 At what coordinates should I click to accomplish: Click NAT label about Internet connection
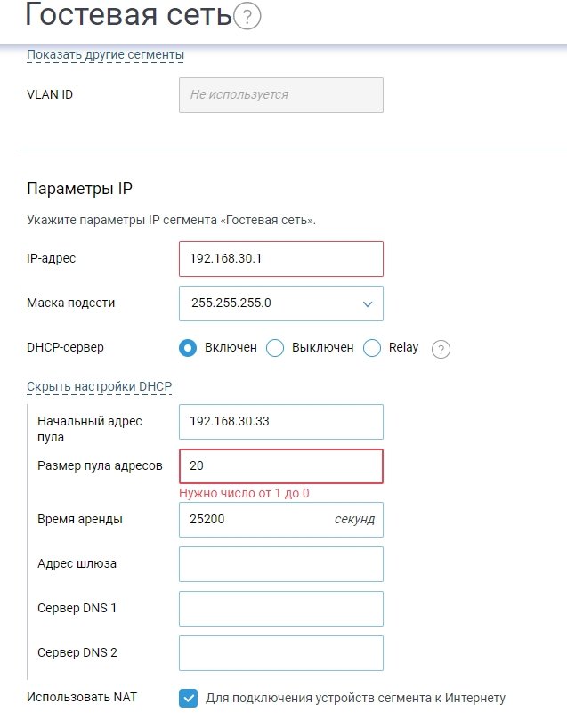point(356,698)
